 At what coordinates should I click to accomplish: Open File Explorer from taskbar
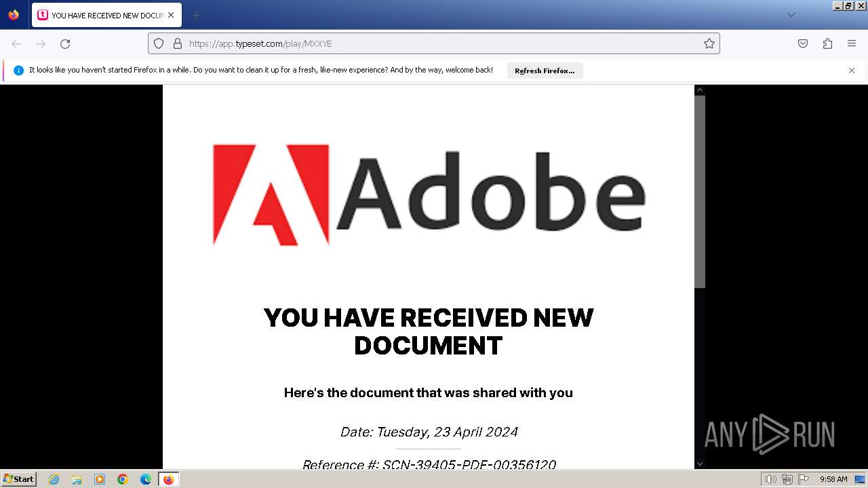click(77, 479)
